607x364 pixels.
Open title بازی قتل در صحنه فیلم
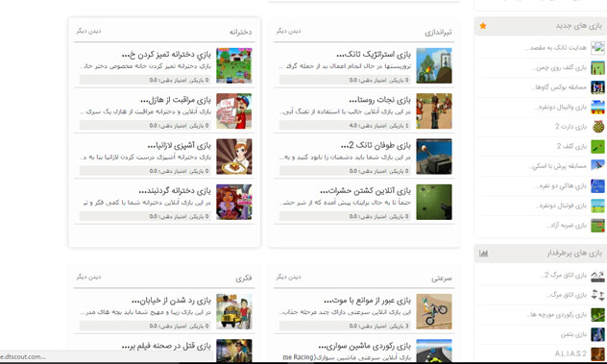[166, 346]
